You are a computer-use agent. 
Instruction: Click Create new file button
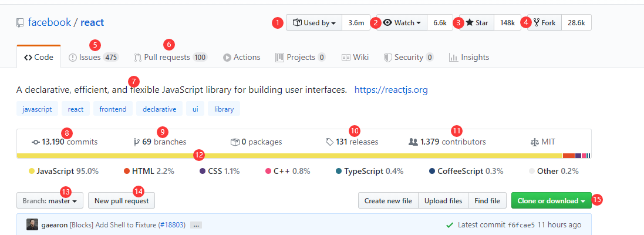[388, 201]
